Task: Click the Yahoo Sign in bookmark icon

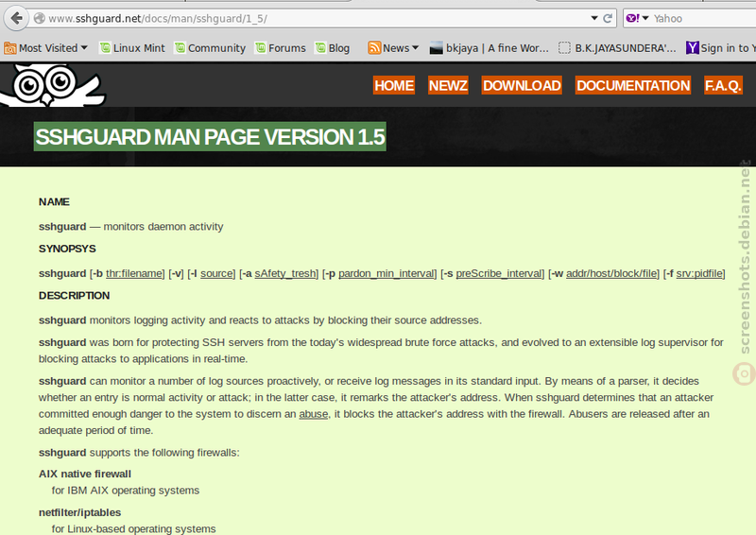Action: pyautogui.click(x=693, y=48)
